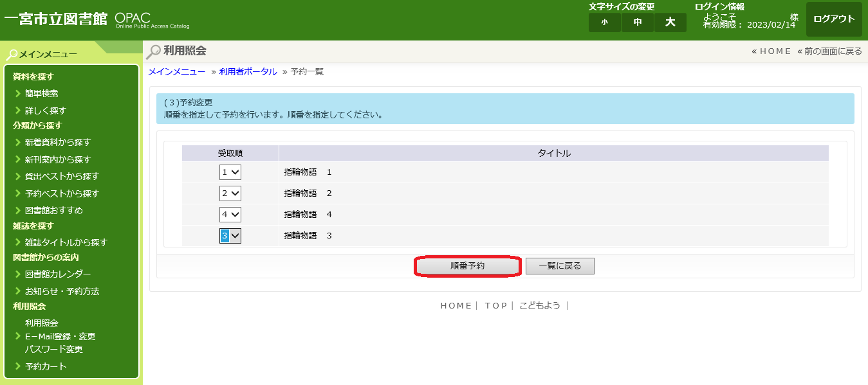
Task: Select 貸出ベストから探す menu item
Action: click(62, 176)
